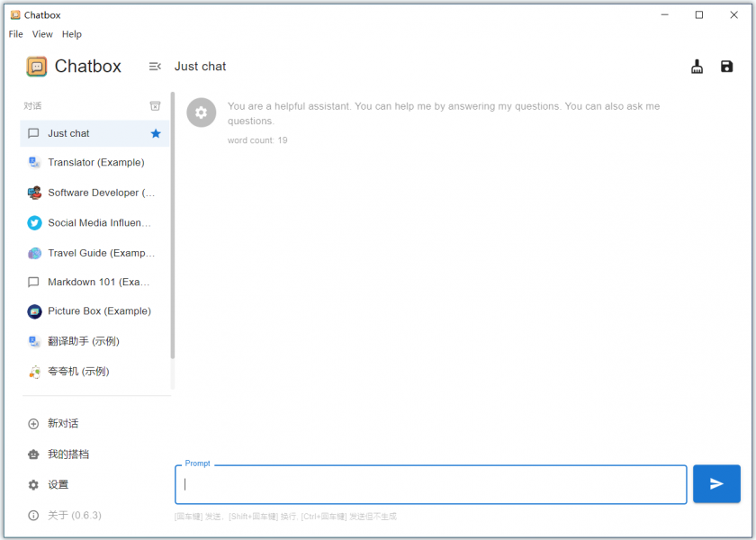
Task: Open the View menu
Action: click(x=42, y=34)
